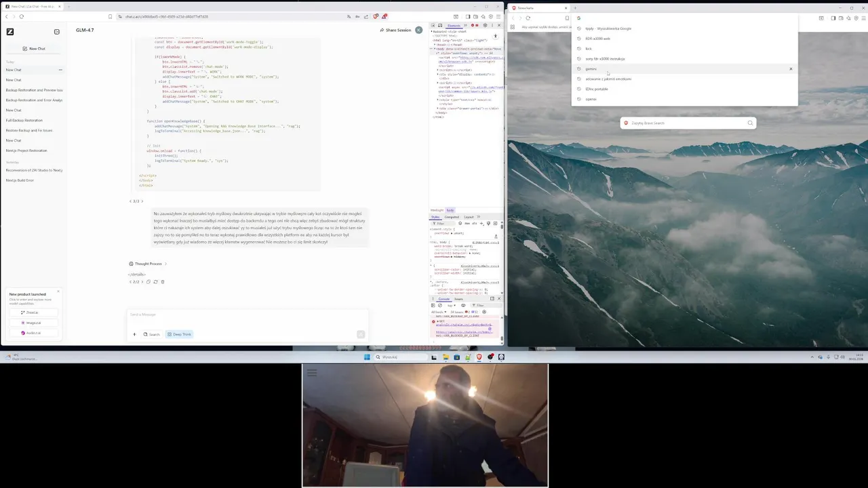Click the Share Session button

tap(396, 30)
